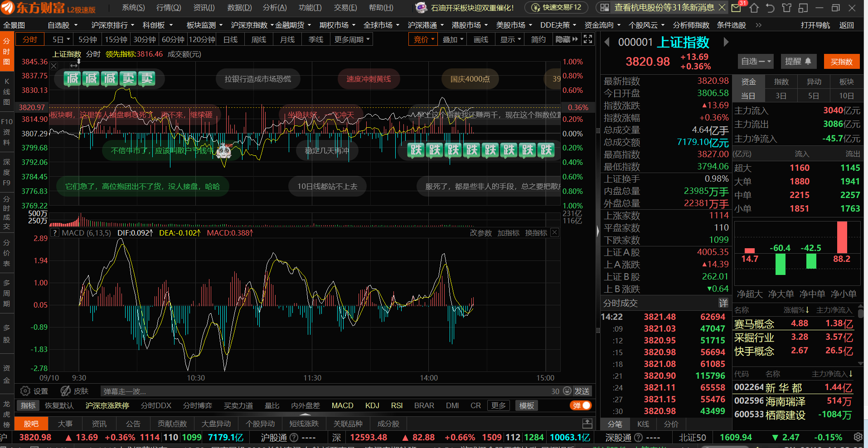
Task: Switch to 大盘异动 tab
Action: pos(216,424)
